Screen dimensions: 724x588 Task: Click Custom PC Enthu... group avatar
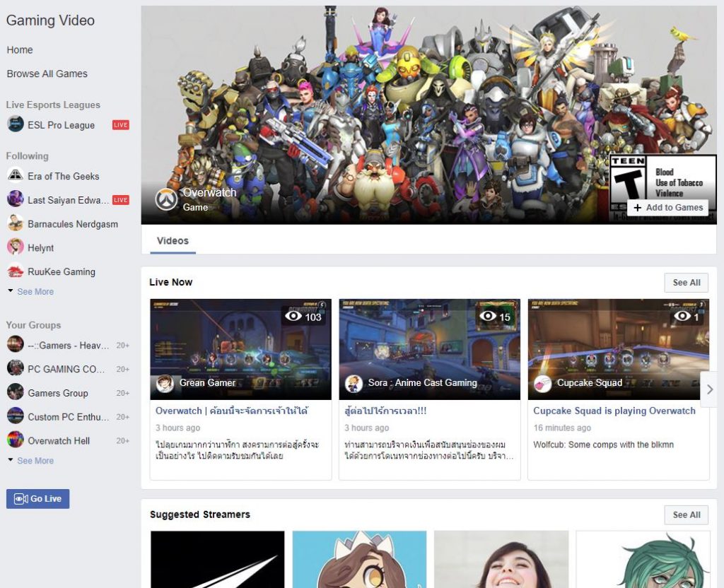point(16,416)
